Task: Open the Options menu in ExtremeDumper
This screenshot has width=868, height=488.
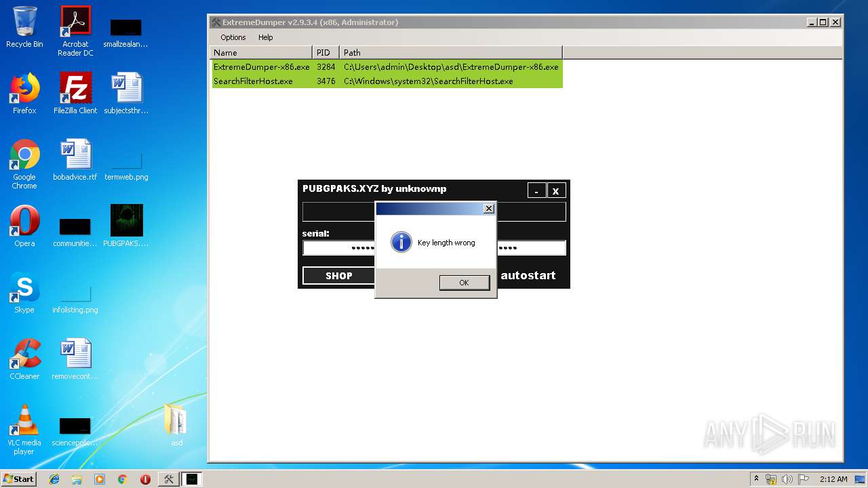Action: tap(233, 37)
